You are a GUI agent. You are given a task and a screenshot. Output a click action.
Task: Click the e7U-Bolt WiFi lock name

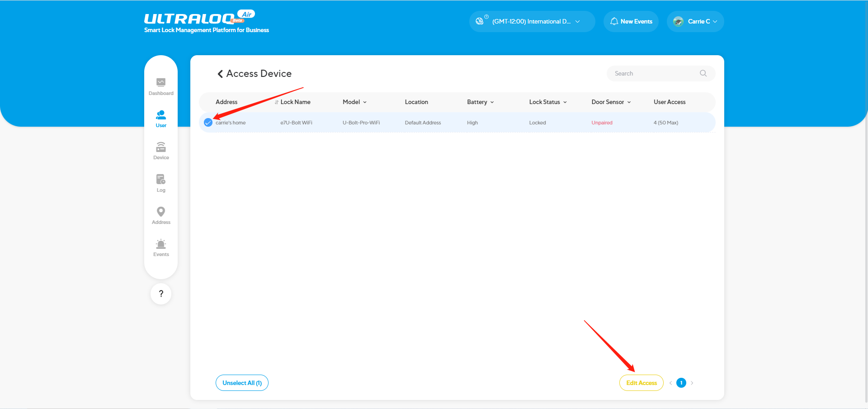[x=296, y=123]
